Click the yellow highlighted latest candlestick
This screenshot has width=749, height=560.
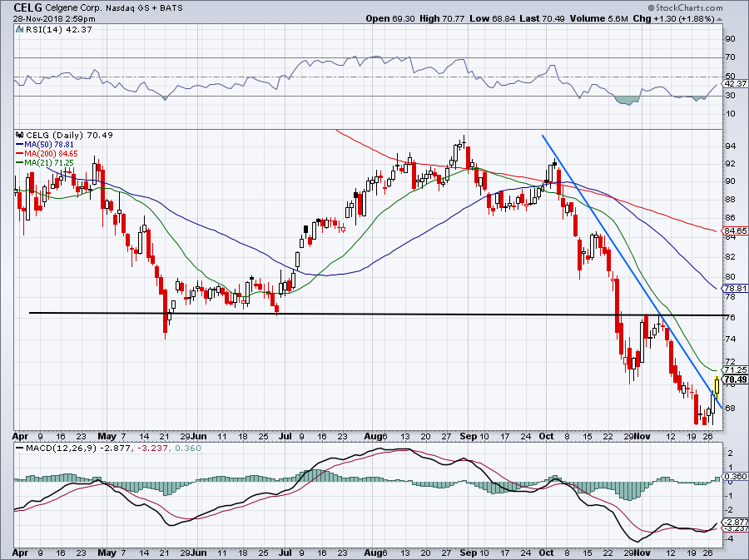pyautogui.click(x=717, y=387)
